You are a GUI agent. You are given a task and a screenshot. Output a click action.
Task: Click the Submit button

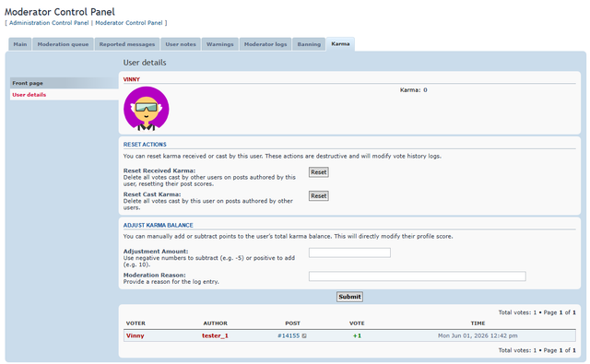349,297
